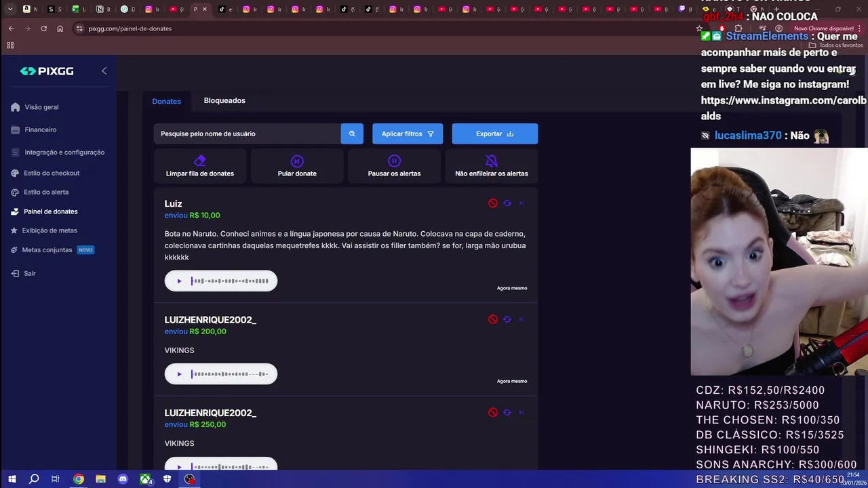This screenshot has width=868, height=488.
Task: Replay the R$ 200,00 donate alert
Action: (x=507, y=319)
